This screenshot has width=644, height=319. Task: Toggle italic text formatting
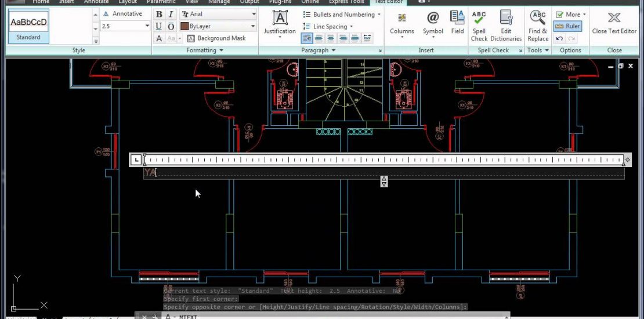click(171, 14)
